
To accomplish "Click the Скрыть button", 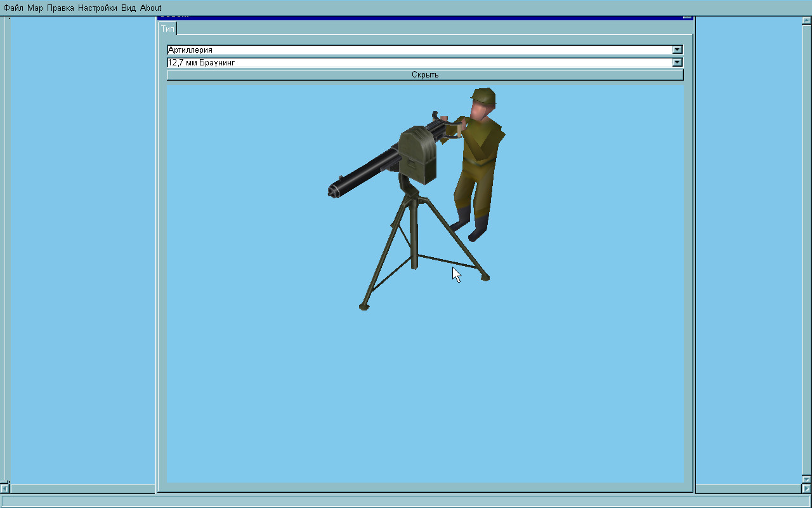I will (425, 75).
